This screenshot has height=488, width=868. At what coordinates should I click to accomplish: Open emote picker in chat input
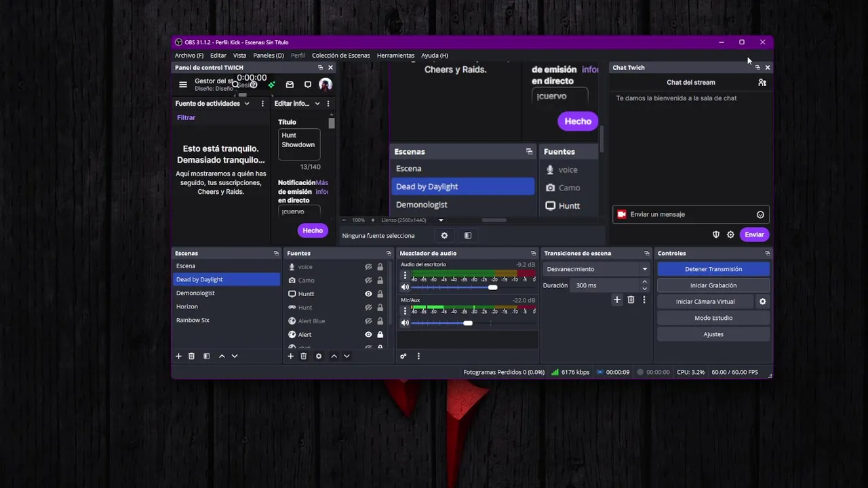760,214
